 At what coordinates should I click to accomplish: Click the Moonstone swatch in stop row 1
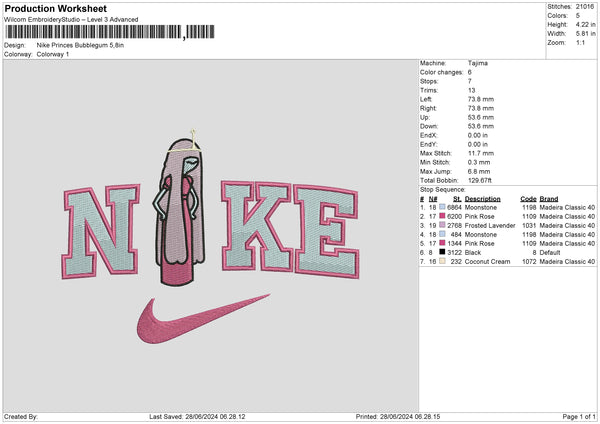[x=442, y=207]
